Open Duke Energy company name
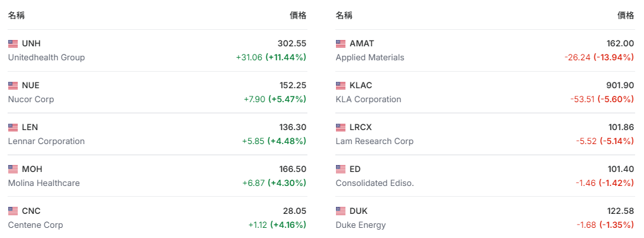This screenshot has height=238, width=644. 361,225
